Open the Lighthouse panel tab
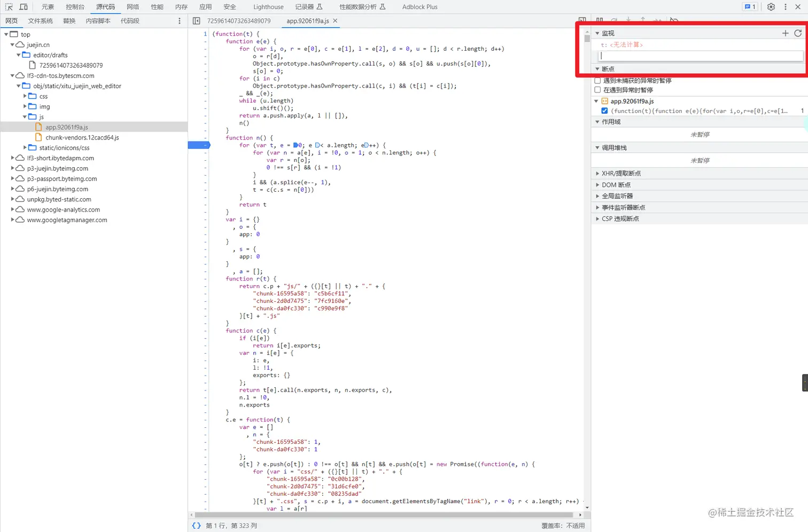The image size is (808, 532). click(268, 7)
